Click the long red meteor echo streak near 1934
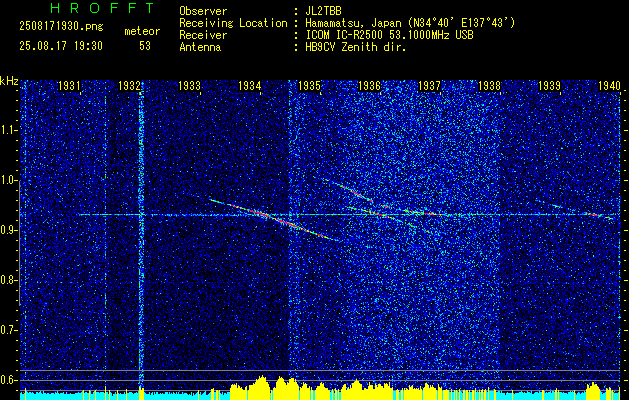The image size is (629, 400). (275, 219)
